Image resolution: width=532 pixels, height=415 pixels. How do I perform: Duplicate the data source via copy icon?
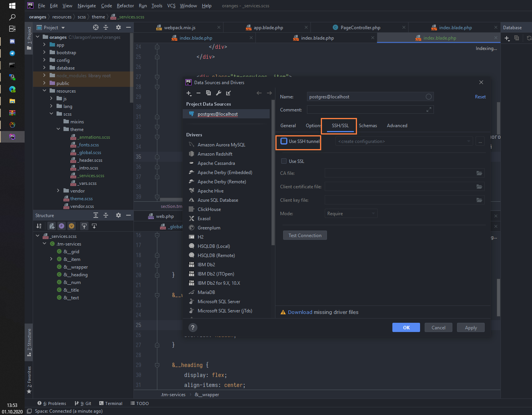pos(208,93)
